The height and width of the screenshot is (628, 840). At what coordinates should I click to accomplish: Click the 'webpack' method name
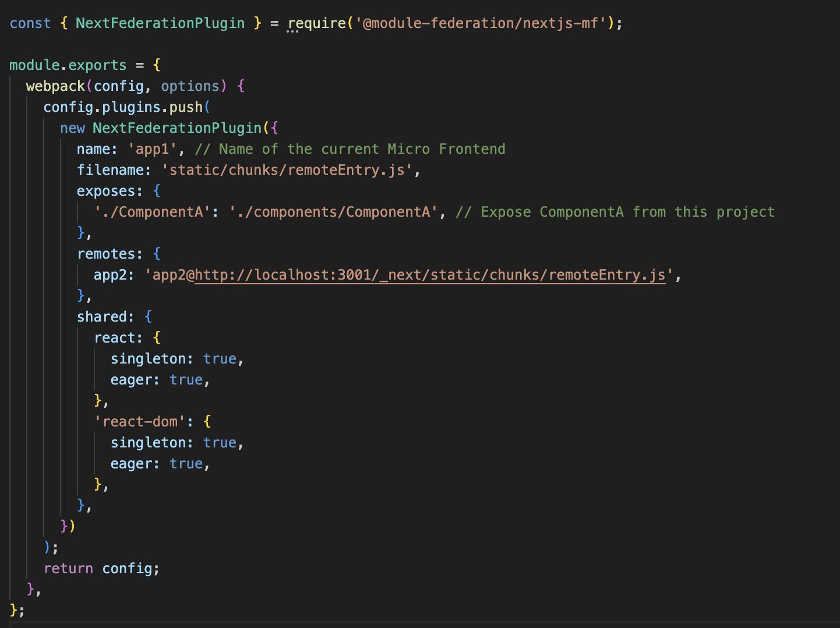click(55, 86)
